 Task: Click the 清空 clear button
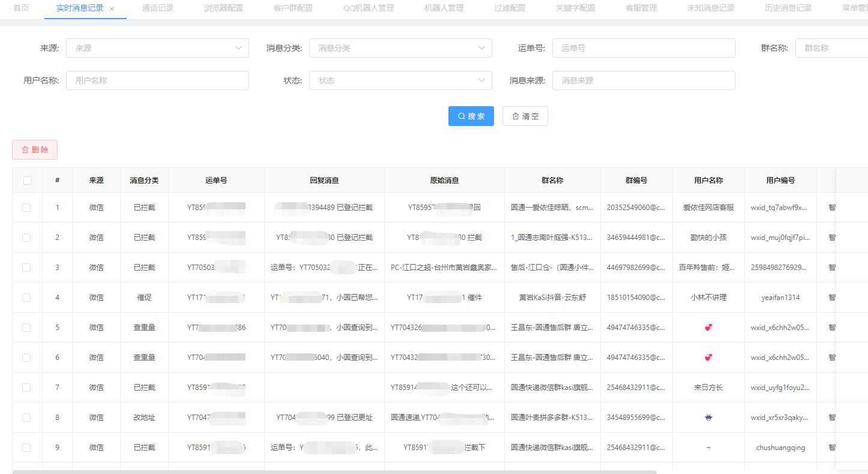pos(525,116)
